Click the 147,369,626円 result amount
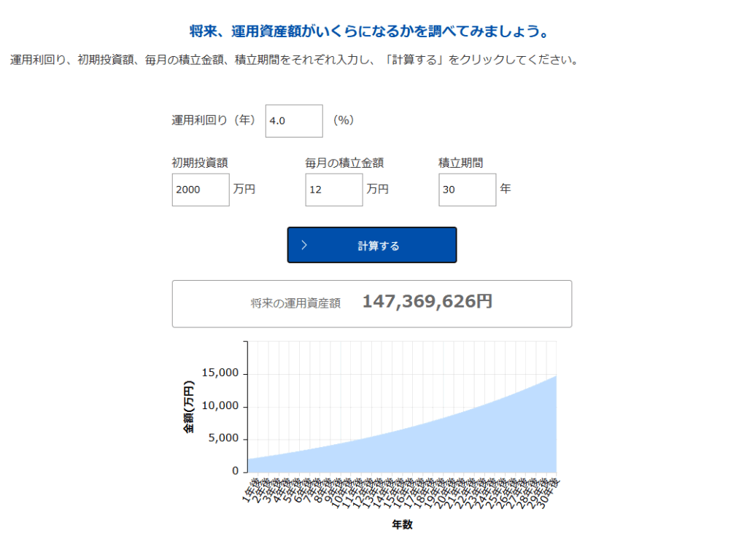This screenshot has width=747, height=560. [427, 302]
